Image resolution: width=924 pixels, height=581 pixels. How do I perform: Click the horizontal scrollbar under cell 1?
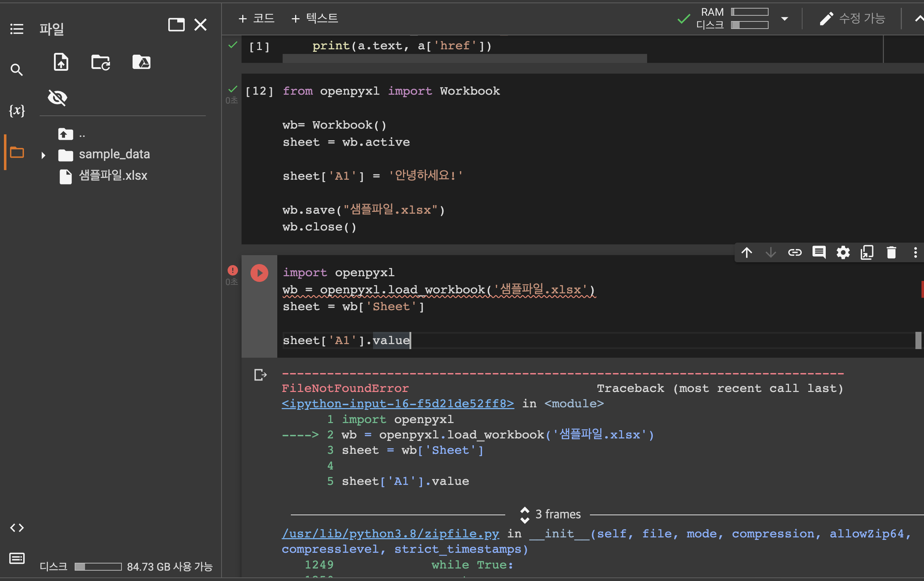pos(465,59)
